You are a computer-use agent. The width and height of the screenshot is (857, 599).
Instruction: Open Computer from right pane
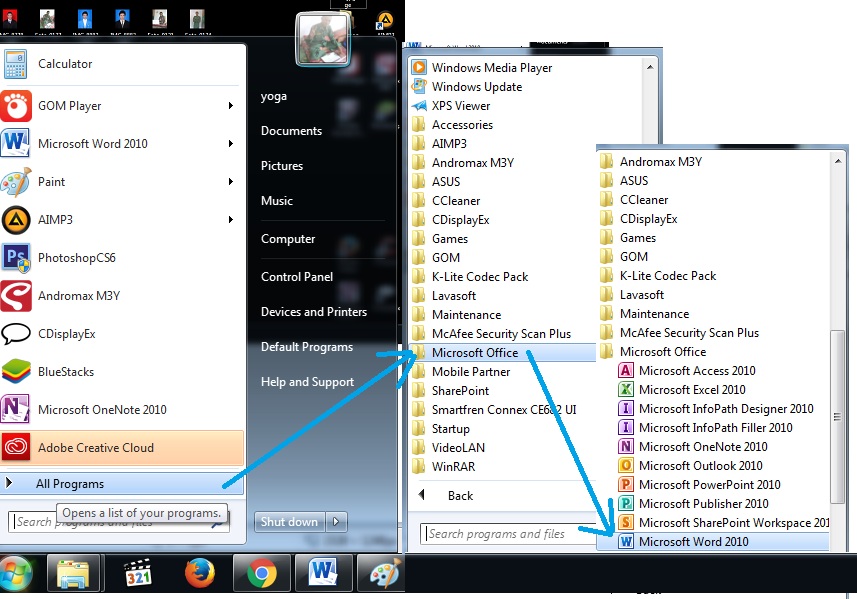[287, 239]
